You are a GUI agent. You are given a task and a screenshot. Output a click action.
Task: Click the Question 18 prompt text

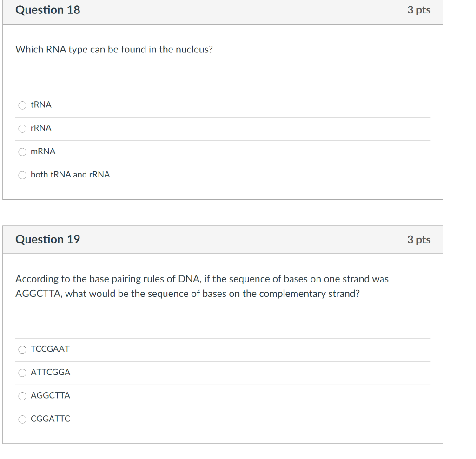114,49
